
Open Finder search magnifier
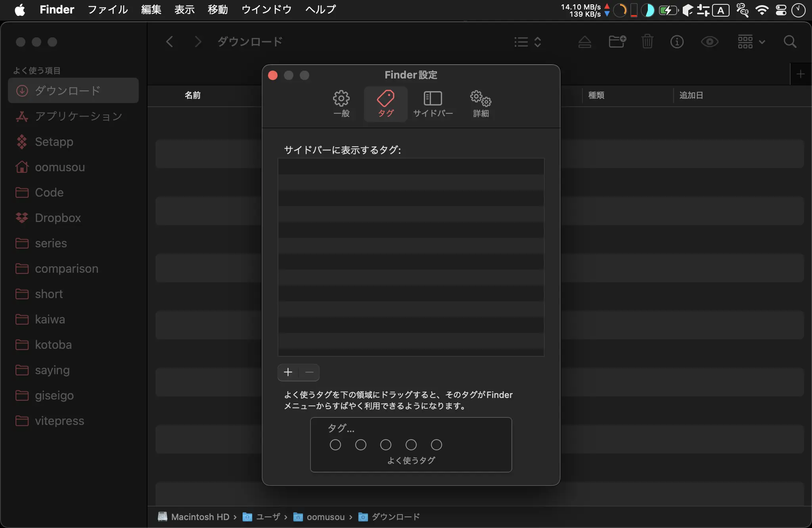pos(790,42)
